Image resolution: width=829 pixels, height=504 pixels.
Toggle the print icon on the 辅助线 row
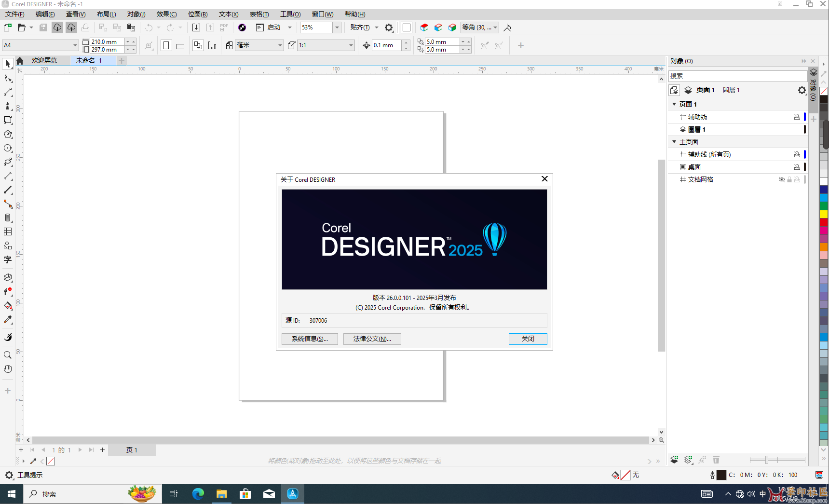pos(797,117)
